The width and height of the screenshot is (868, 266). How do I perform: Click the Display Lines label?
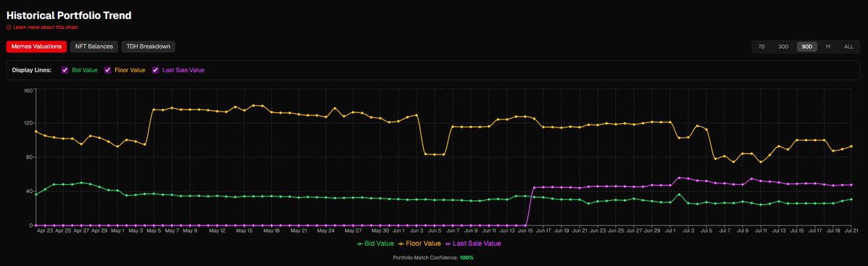coord(32,70)
